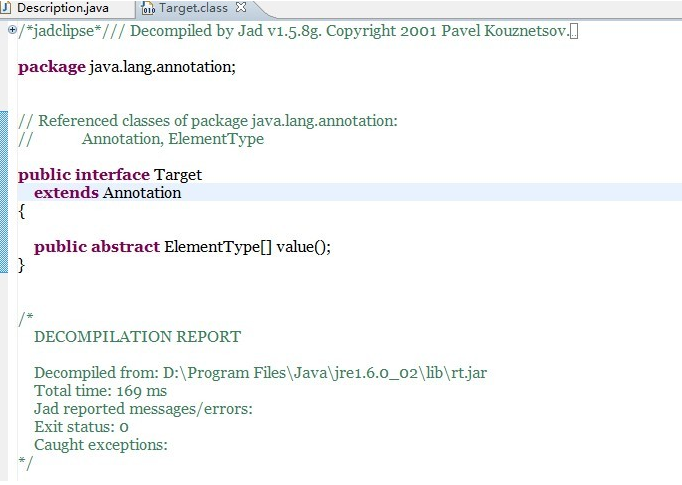This screenshot has height=485, width=682.
Task: Click the 'Referenced classes of package' comment
Action: 208,121
